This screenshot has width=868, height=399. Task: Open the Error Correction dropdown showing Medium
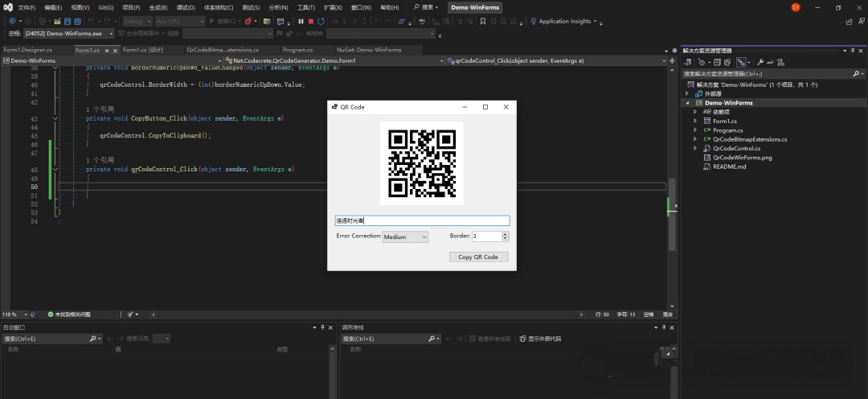tap(405, 237)
